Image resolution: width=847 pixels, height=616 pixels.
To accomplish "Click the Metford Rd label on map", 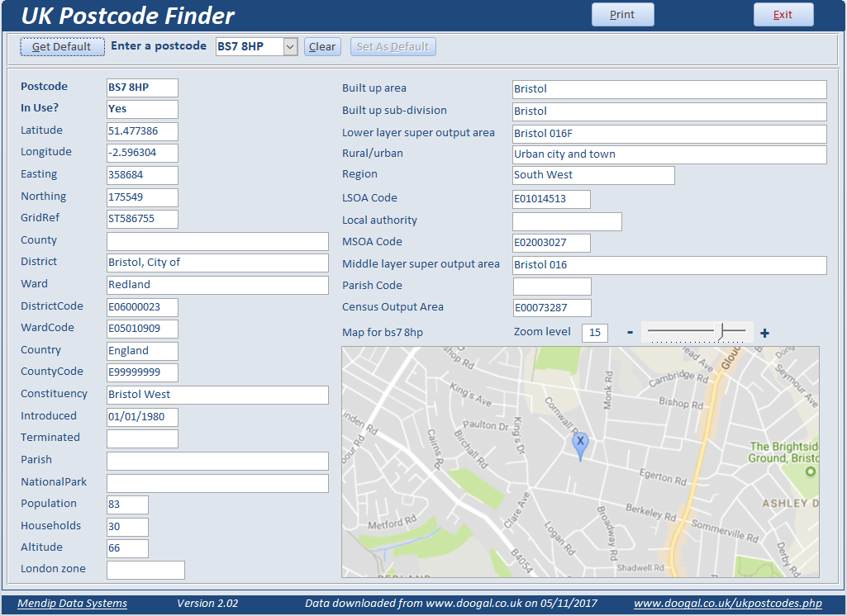I will click(393, 523).
